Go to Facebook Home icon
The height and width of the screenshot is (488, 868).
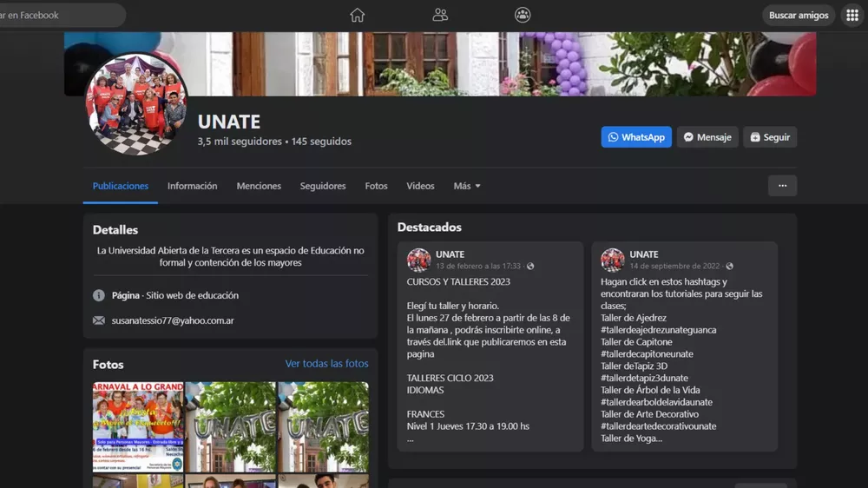click(x=357, y=15)
